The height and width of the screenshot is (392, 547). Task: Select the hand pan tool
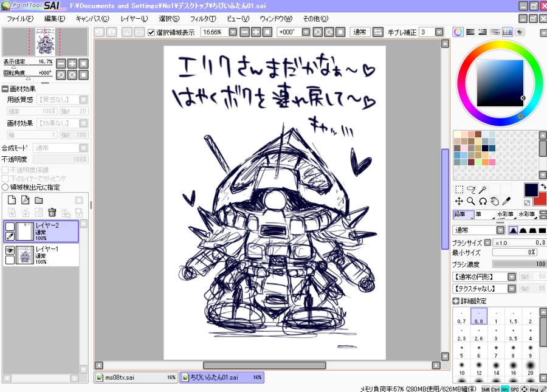[495, 201]
